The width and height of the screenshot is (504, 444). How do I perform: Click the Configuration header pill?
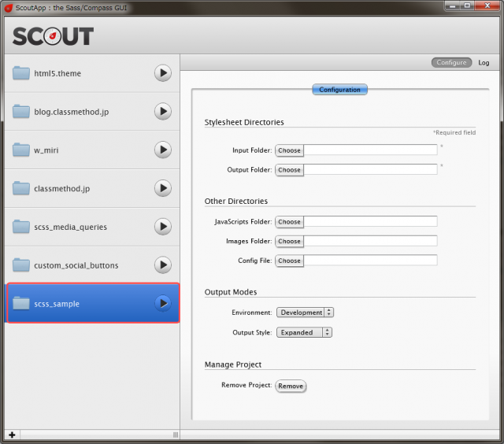coord(339,90)
